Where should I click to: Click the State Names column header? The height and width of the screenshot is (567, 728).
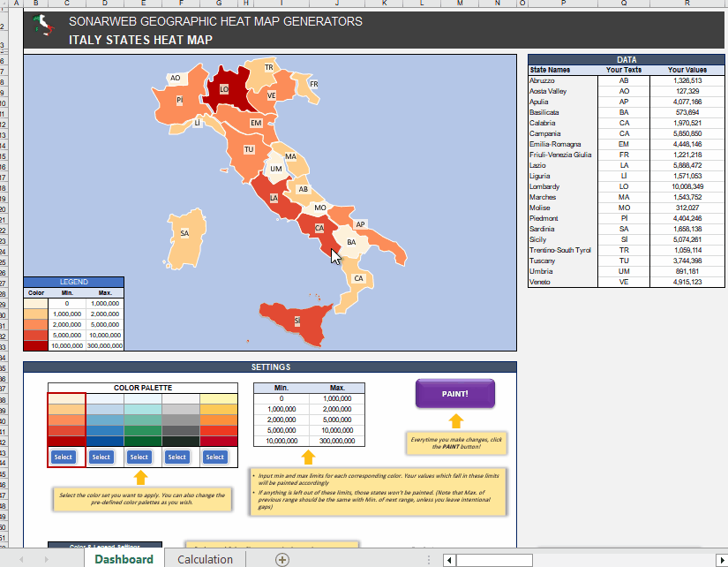coord(563,70)
